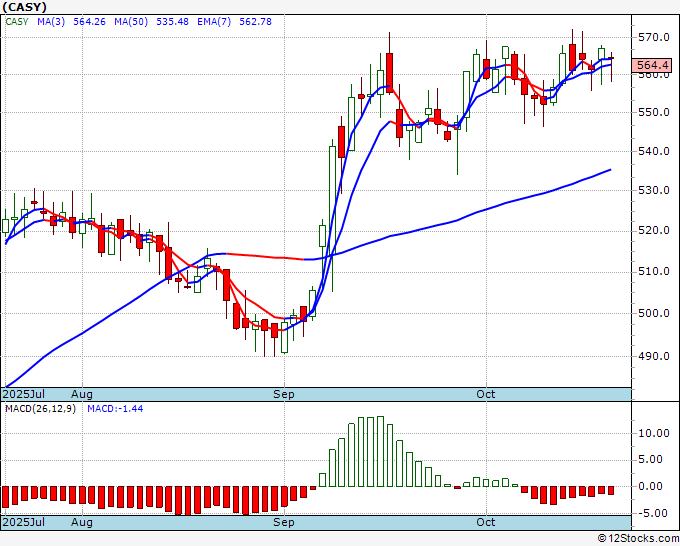680x546 pixels.
Task: Click the 510.0 price axis label
Action: click(653, 271)
